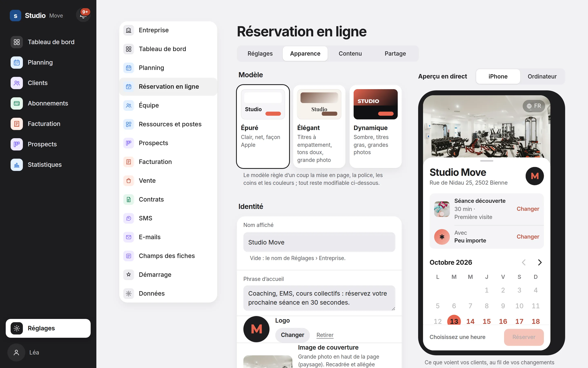Select the SMS chat bubble icon
Viewport: 588px width, 368px height.
pos(129,218)
